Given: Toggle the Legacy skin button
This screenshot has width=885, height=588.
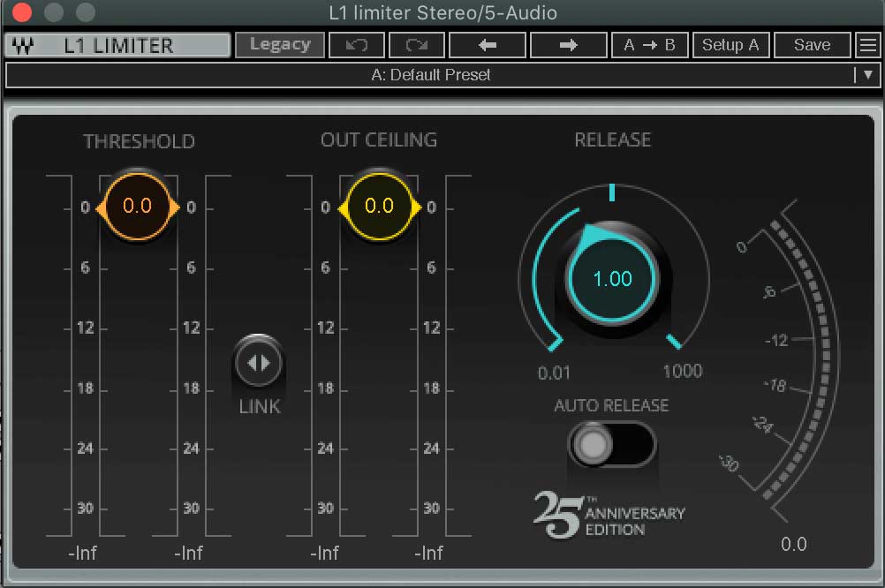Looking at the screenshot, I should tap(280, 44).
